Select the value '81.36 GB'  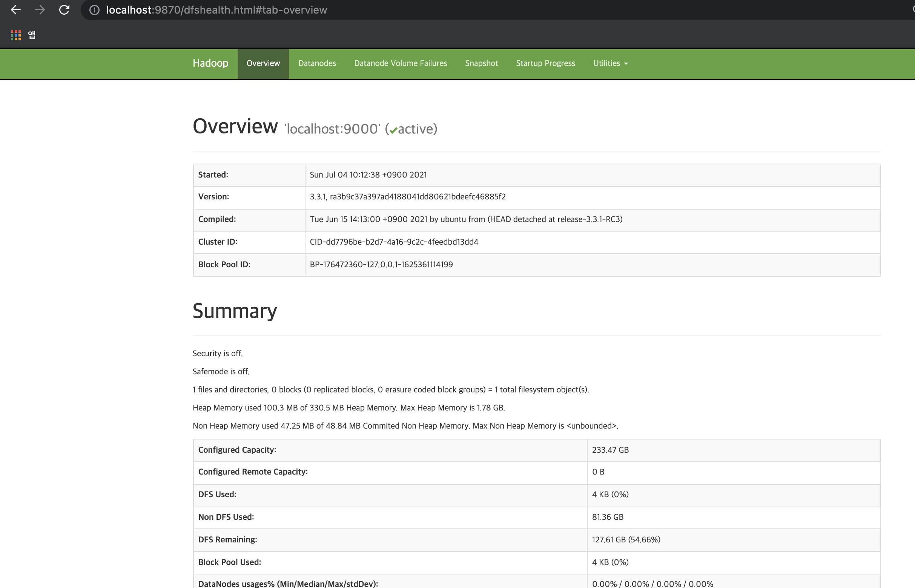pos(608,518)
